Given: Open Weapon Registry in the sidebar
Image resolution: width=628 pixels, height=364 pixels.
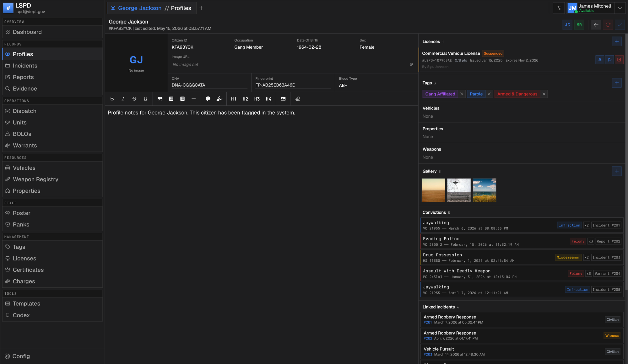Looking at the screenshot, I should [x=52, y=179].
